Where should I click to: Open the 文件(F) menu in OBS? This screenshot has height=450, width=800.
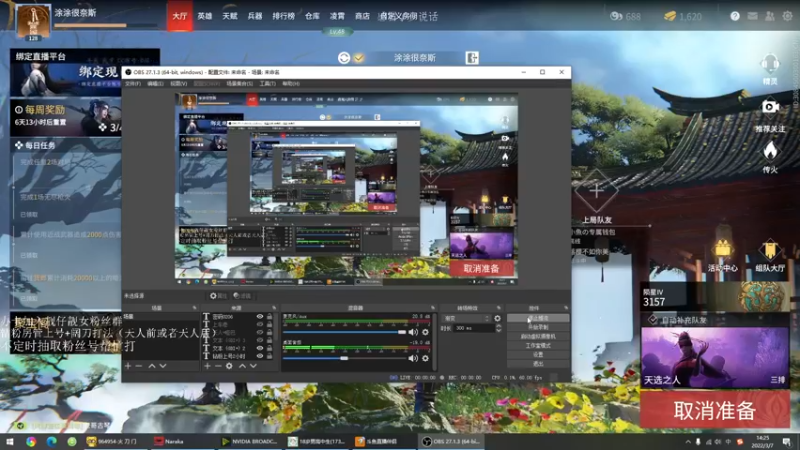coord(133,83)
